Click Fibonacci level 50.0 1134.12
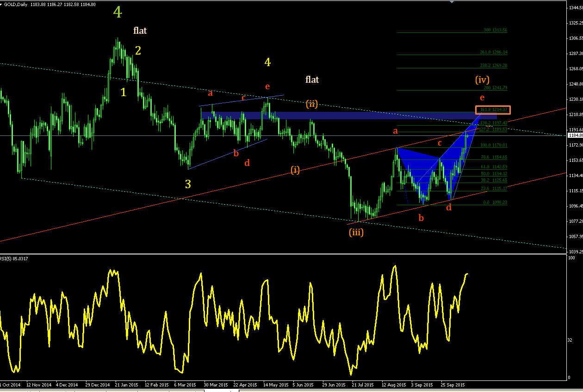 tap(495, 173)
